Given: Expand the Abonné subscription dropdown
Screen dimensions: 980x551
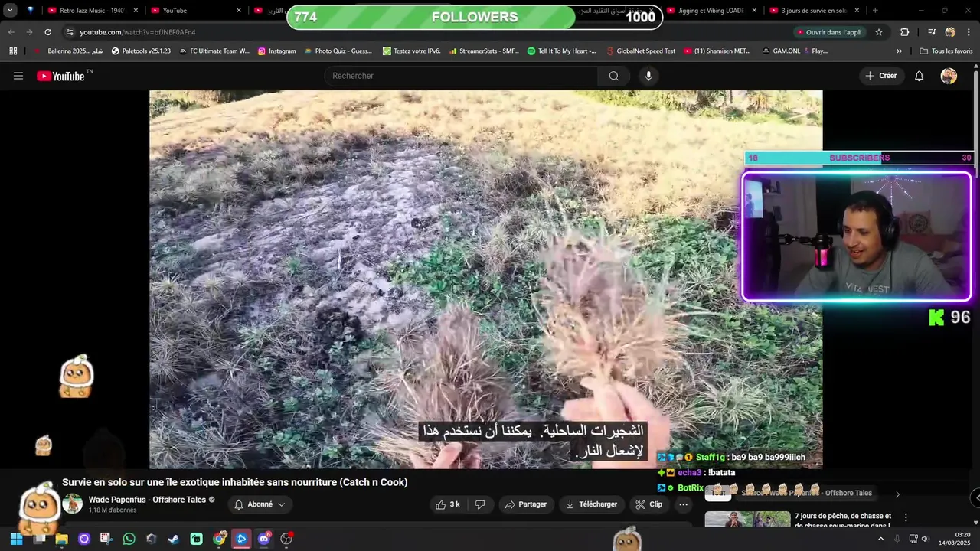Looking at the screenshot, I should 260,504.
